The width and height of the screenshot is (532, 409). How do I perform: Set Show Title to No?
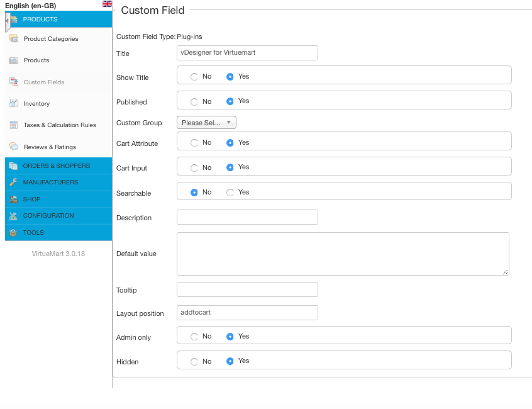[194, 77]
